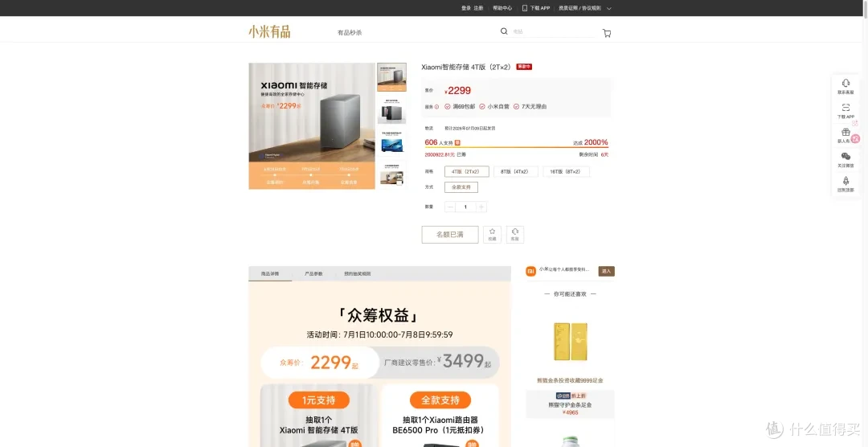Viewport: 868px width, 447px height.
Task: Click 全款支持 orange banner in details
Action: pyautogui.click(x=440, y=400)
